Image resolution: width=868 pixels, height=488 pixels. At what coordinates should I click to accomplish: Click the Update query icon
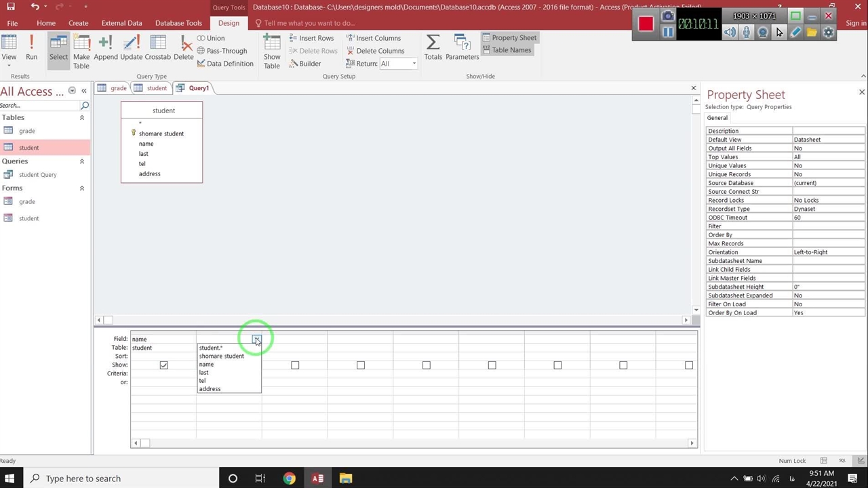click(x=131, y=47)
